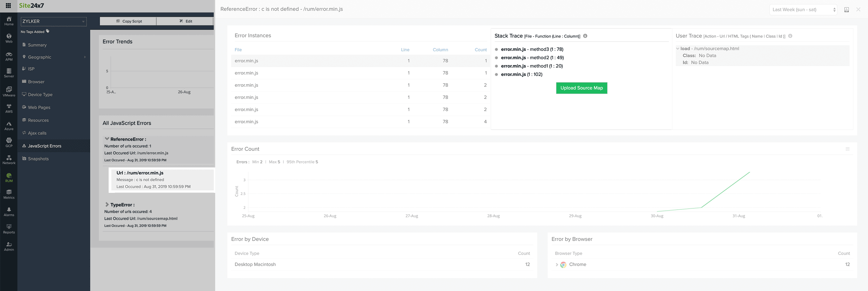
Task: Open Error Count chart hamburger menu
Action: click(847, 149)
